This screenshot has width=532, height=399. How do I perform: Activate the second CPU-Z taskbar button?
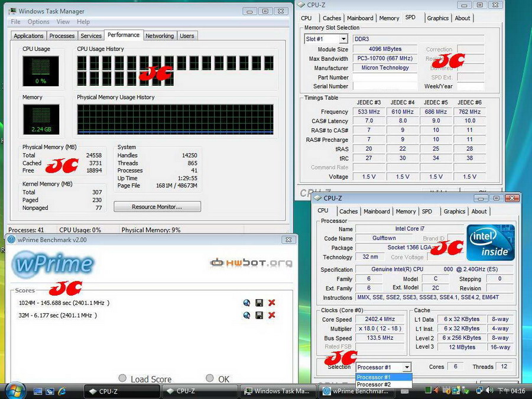tap(200, 391)
